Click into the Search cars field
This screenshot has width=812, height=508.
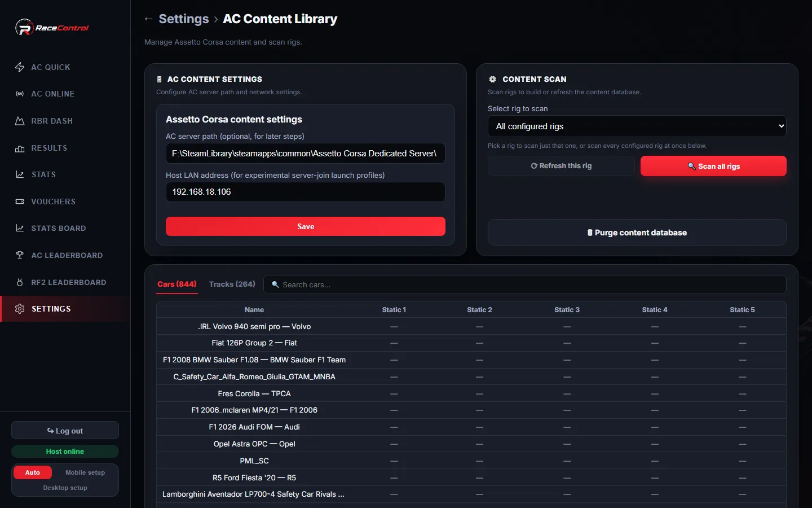pos(524,284)
